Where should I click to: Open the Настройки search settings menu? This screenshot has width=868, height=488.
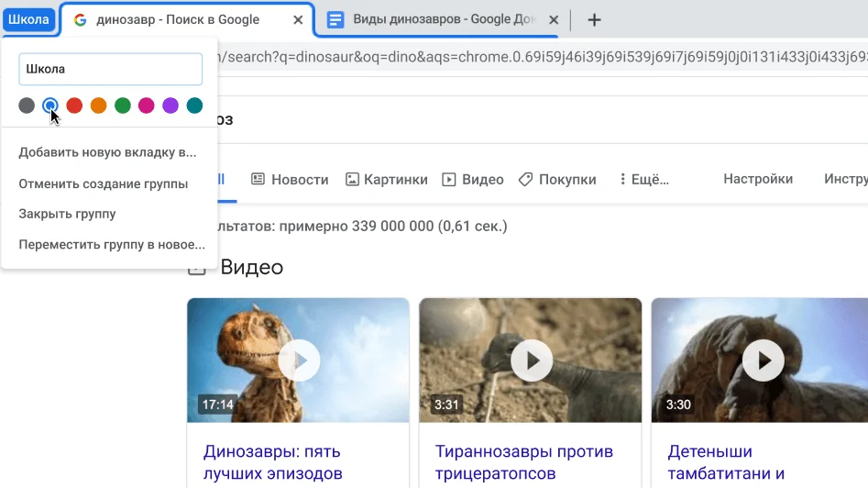click(757, 179)
